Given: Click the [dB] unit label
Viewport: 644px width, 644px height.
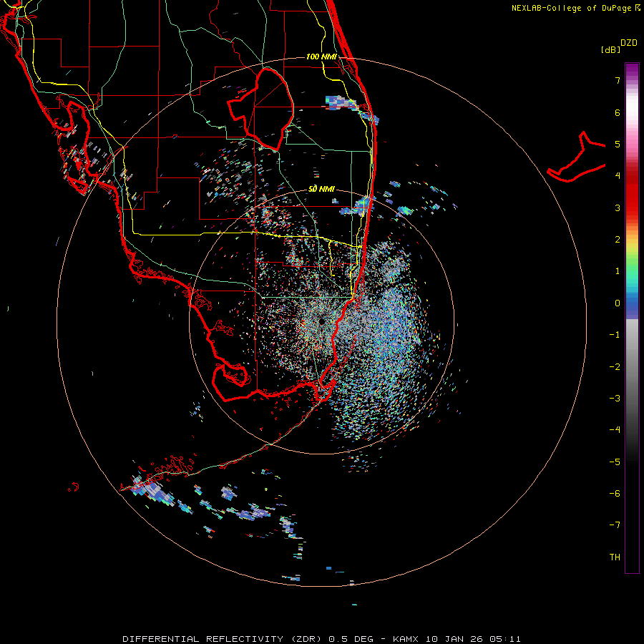Looking at the screenshot, I should [x=610, y=49].
